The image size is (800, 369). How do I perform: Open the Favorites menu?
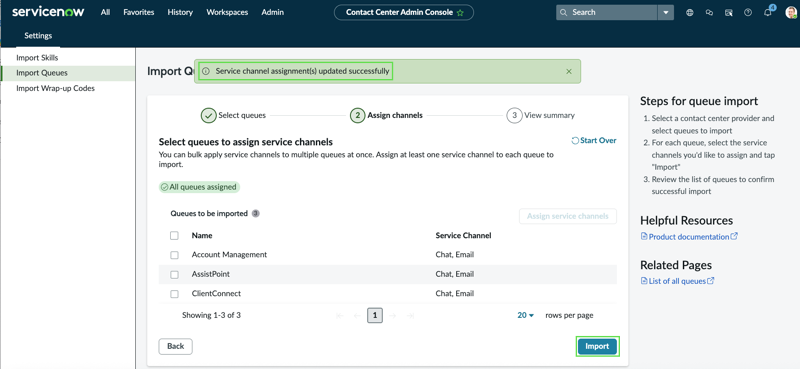tap(139, 12)
